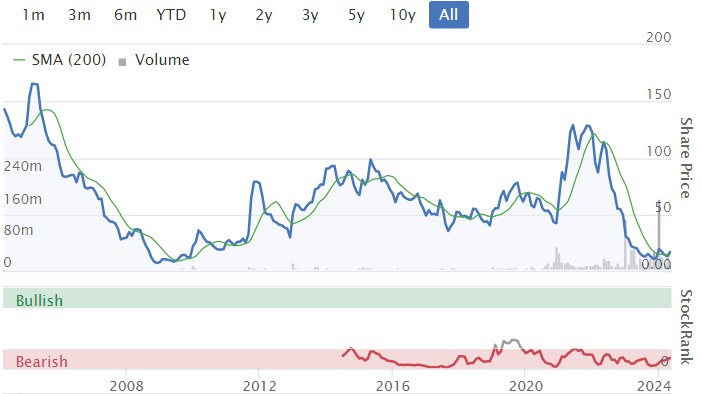
Task: Select the 3m time range
Action: pyautogui.click(x=79, y=15)
